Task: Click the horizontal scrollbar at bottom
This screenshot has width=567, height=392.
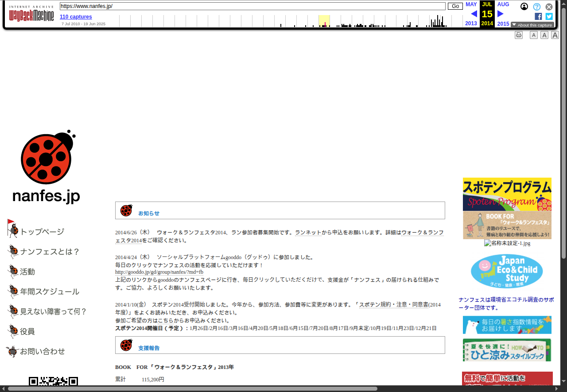Action: click(x=192, y=389)
